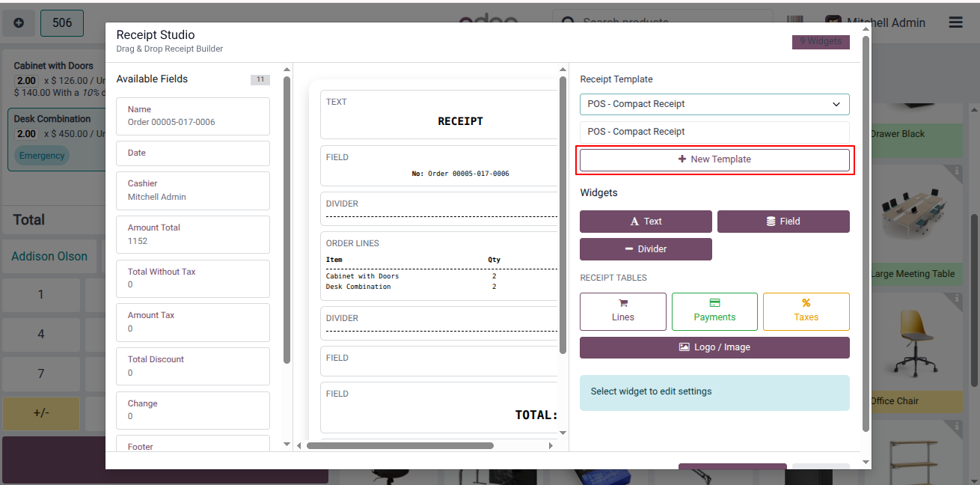The width and height of the screenshot is (980, 485).
Task: Select the Date available field
Action: 193,153
